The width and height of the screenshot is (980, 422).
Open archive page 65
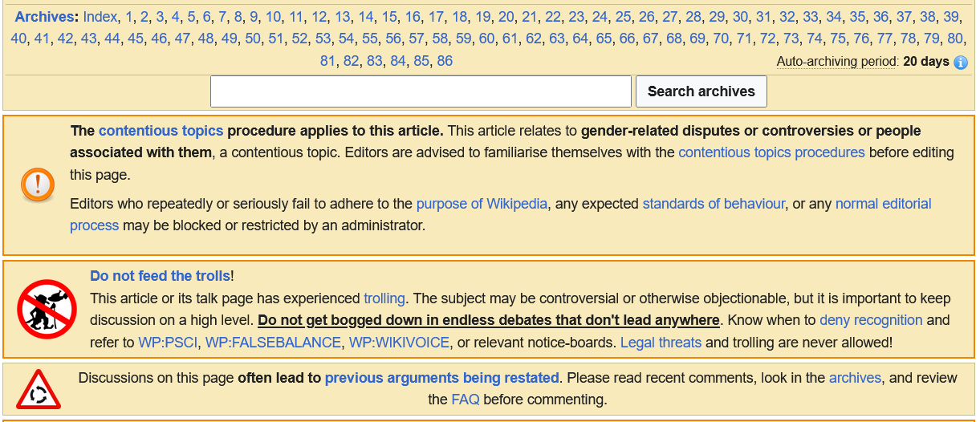604,39
